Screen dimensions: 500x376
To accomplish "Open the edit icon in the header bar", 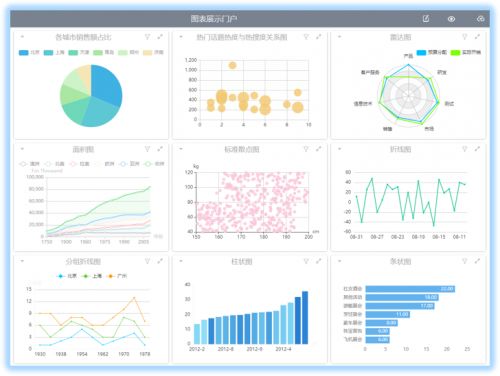I will pos(426,19).
